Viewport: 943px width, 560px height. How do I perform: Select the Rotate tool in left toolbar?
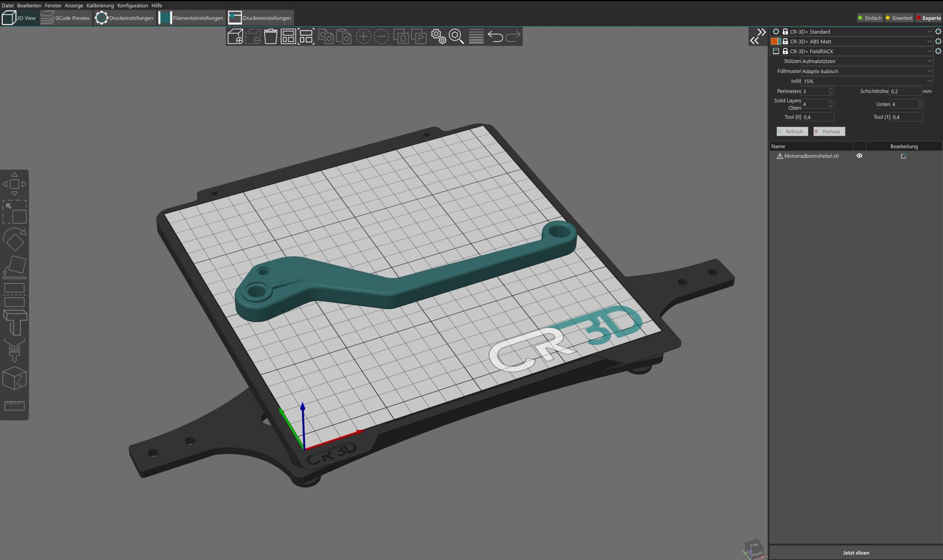coord(14,239)
